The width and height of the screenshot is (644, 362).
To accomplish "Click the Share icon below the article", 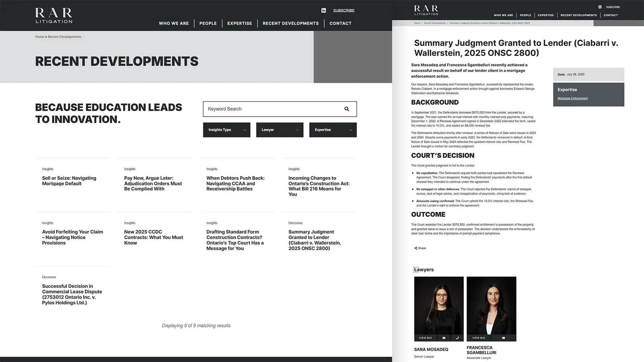I will click(x=416, y=248).
